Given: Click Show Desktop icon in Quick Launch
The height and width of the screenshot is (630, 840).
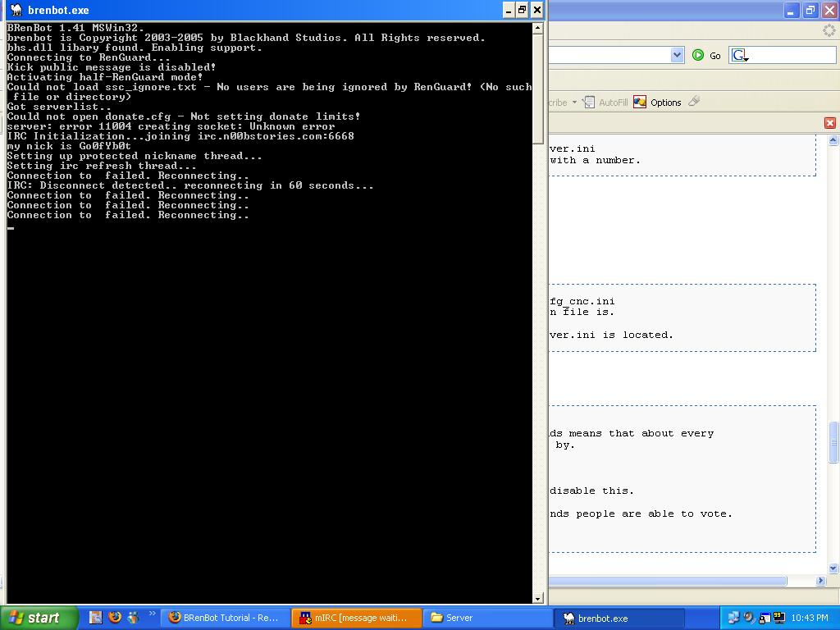Looking at the screenshot, I should click(96, 618).
